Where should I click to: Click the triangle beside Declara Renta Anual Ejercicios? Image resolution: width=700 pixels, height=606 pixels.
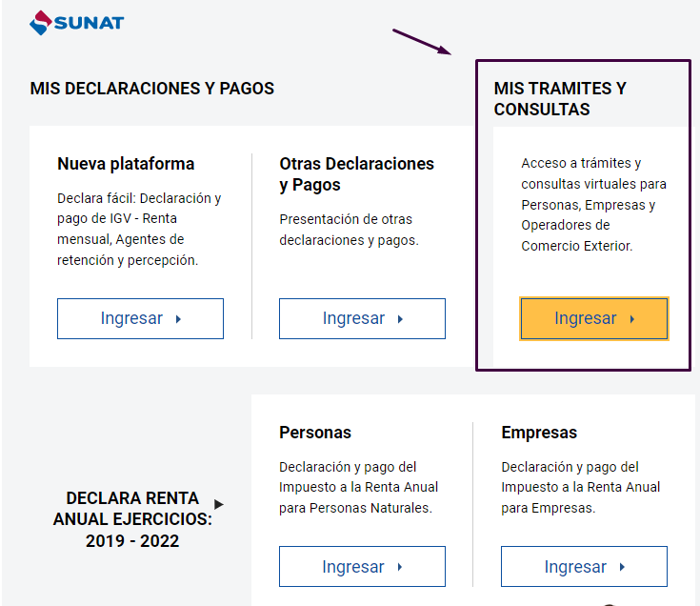point(218,504)
